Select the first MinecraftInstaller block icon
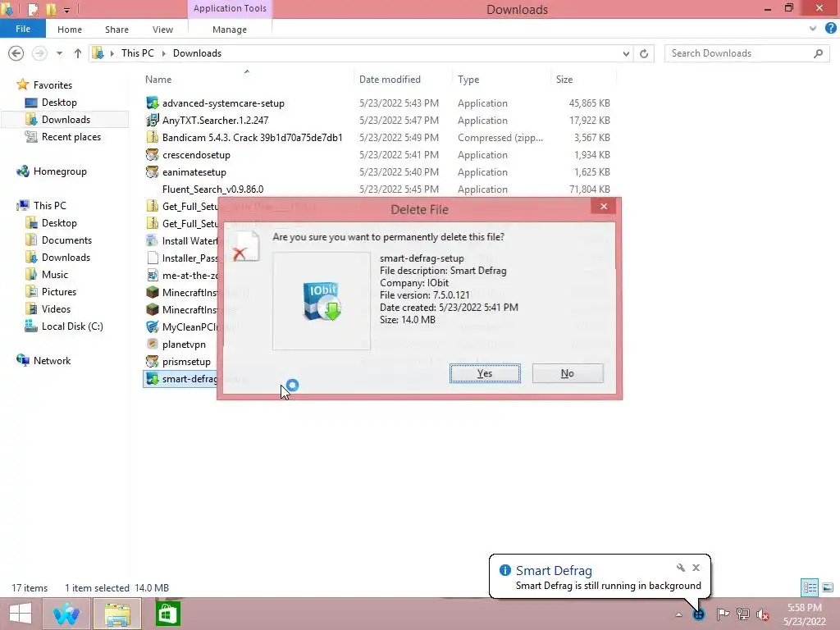This screenshot has height=630, width=840. [153, 293]
